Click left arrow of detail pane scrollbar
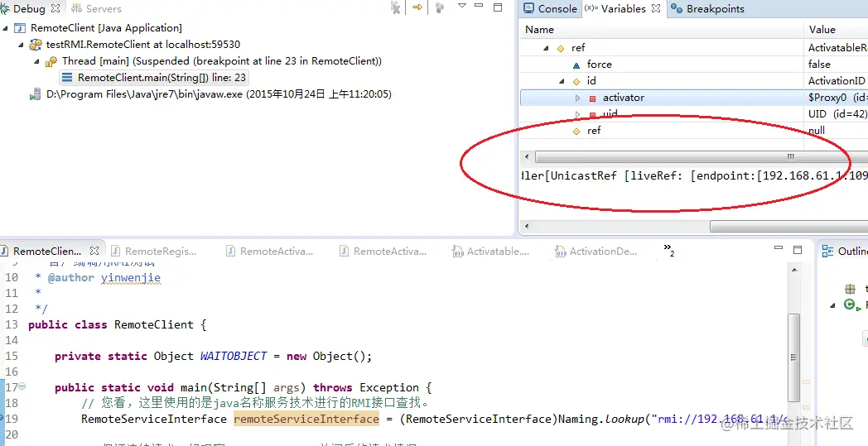The height and width of the screenshot is (446, 868). [x=527, y=227]
